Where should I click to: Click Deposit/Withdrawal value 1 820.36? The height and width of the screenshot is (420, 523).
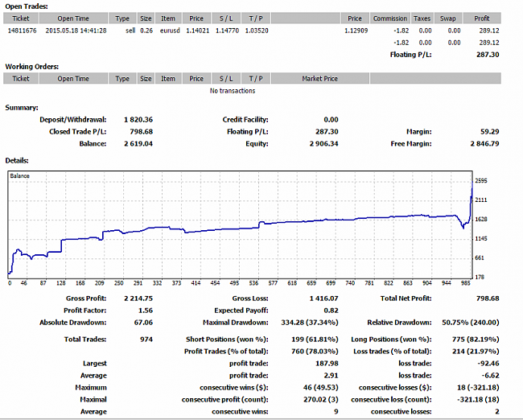(x=138, y=120)
